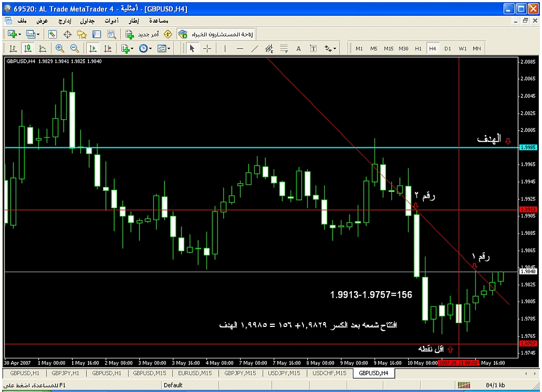The image size is (542, 392).
Task: Select the active GBPUSD,H4 chart tab
Action: click(373, 373)
